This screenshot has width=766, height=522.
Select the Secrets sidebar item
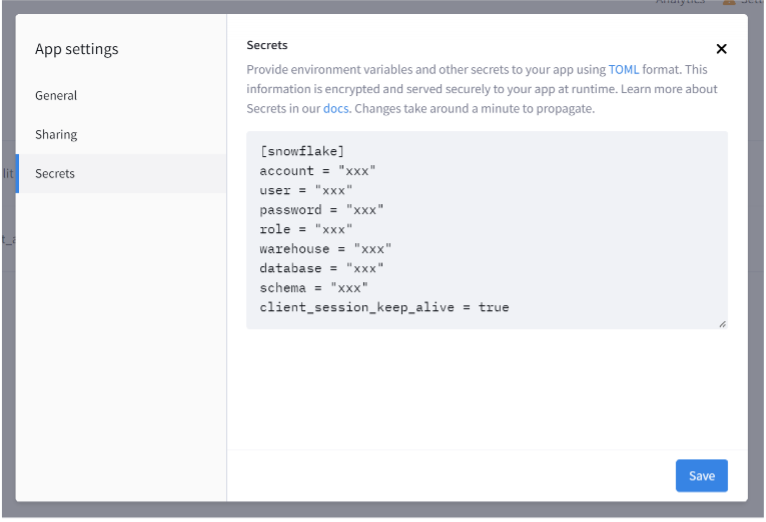[x=121, y=173]
